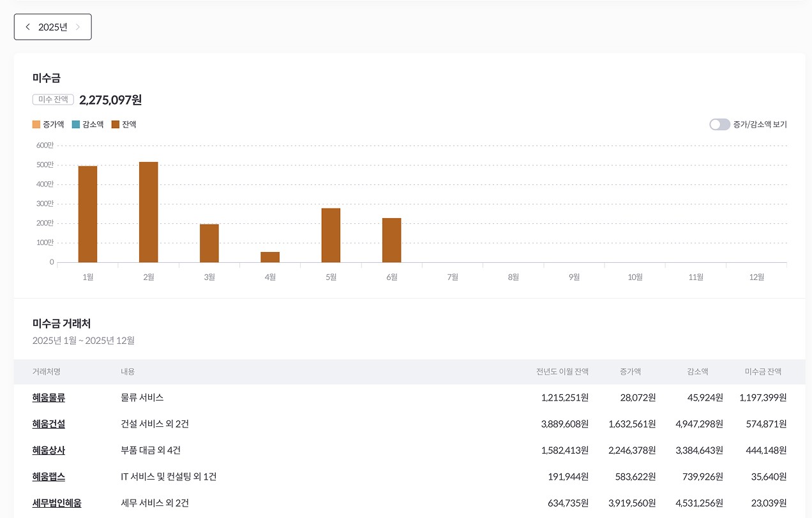Click the 감소액 column header

point(698,371)
